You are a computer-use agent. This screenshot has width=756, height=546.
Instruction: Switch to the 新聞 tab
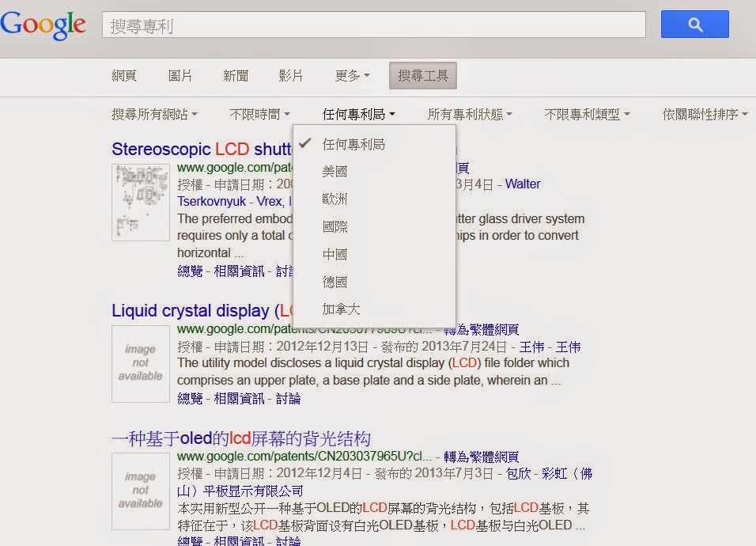[236, 76]
